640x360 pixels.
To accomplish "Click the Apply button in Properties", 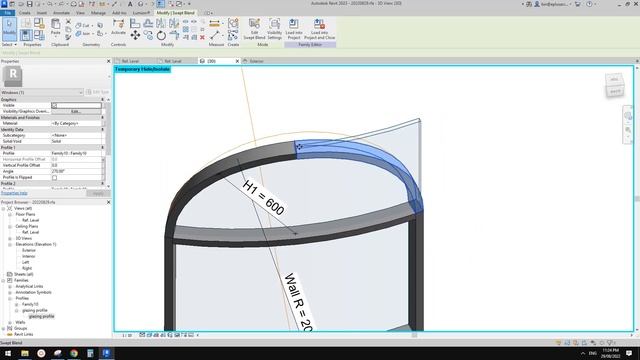I will tap(98, 193).
